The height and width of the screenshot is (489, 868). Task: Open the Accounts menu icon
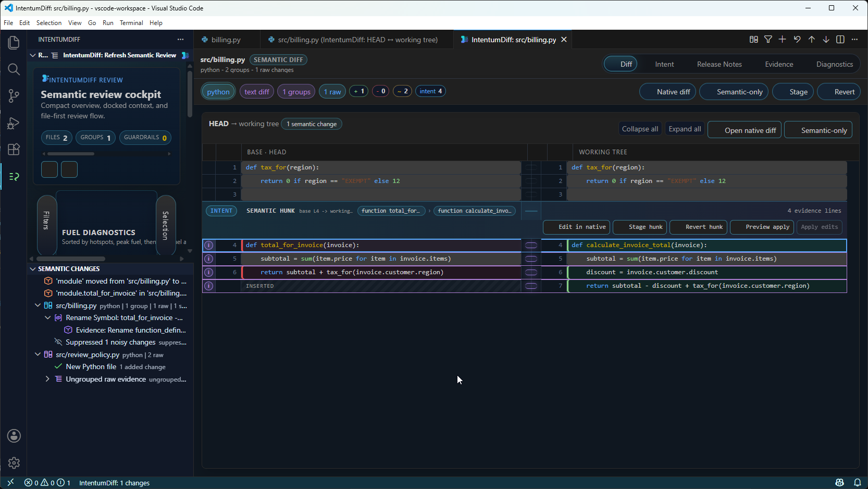[x=14, y=436]
